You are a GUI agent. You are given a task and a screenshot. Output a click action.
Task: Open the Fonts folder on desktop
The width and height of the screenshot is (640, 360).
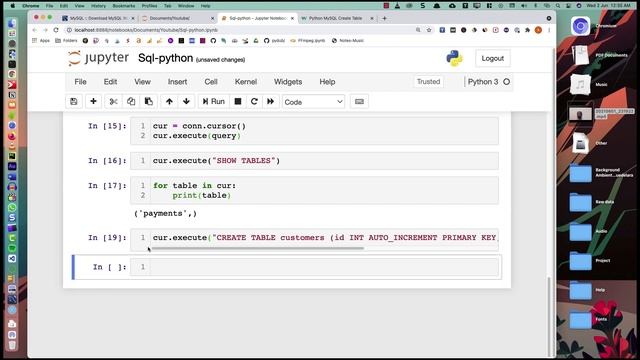click(x=580, y=320)
